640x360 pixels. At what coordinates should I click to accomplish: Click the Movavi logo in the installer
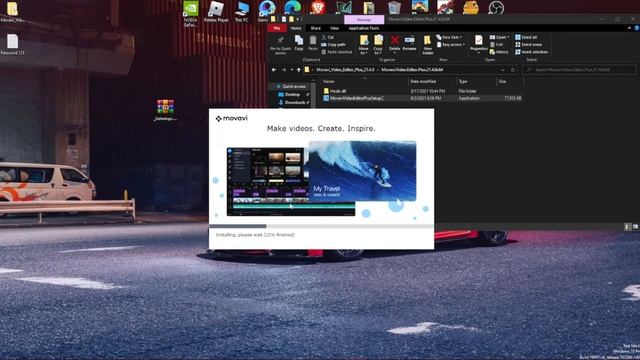pyautogui.click(x=231, y=118)
